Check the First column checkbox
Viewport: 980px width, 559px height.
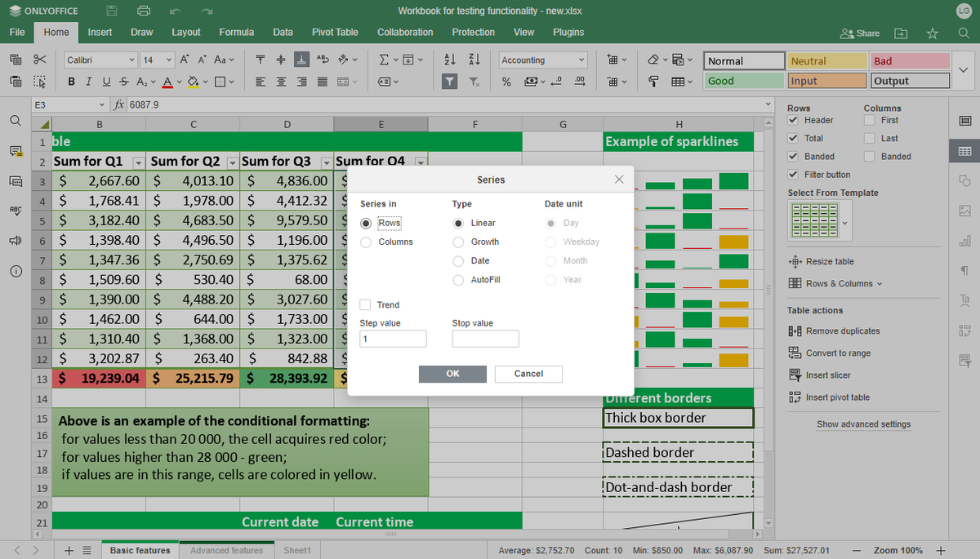pyautogui.click(x=870, y=120)
